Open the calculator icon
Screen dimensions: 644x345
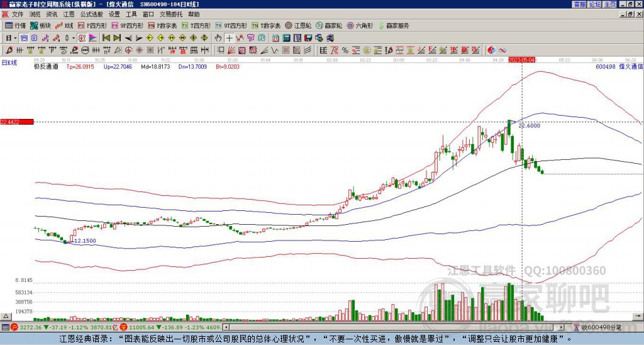tap(286, 38)
